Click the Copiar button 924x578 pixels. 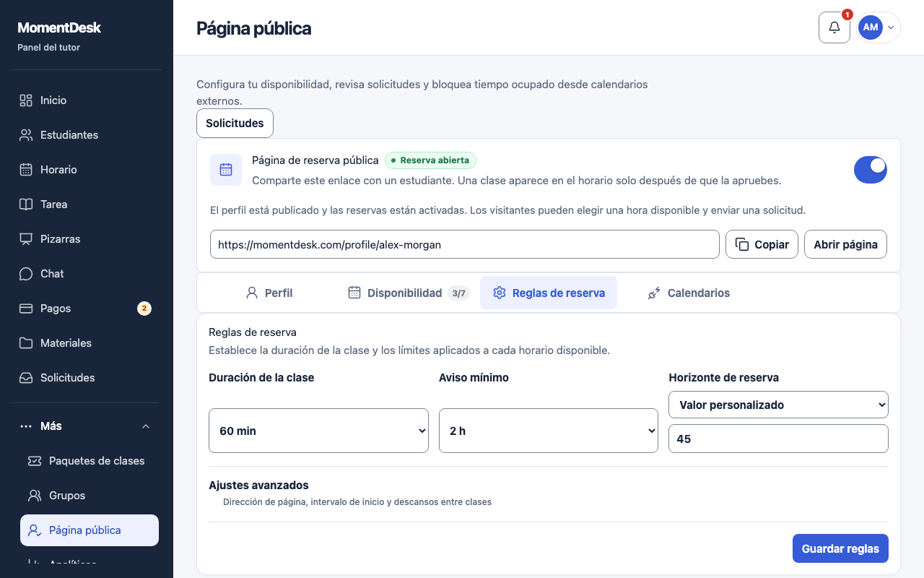click(x=762, y=244)
